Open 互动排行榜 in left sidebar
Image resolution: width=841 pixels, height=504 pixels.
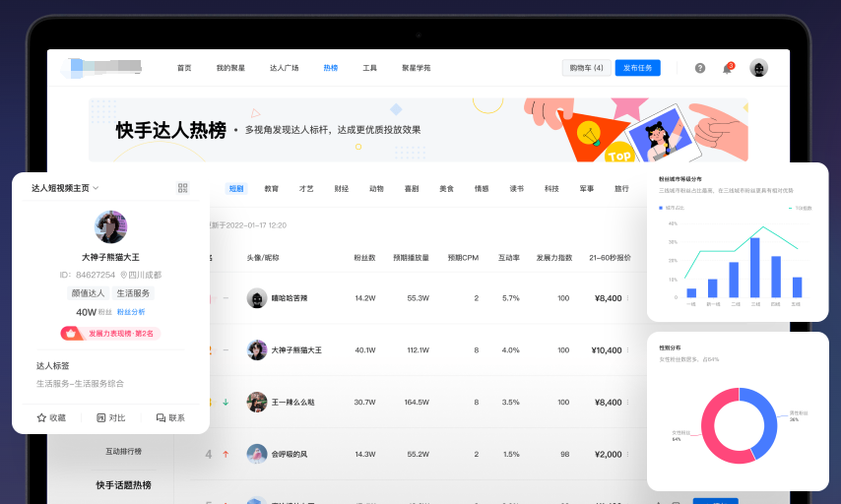click(123, 452)
